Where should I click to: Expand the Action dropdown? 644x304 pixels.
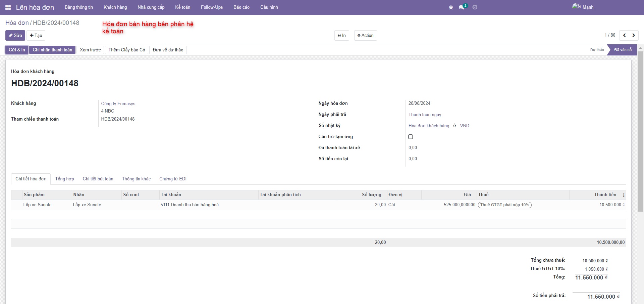pos(365,35)
